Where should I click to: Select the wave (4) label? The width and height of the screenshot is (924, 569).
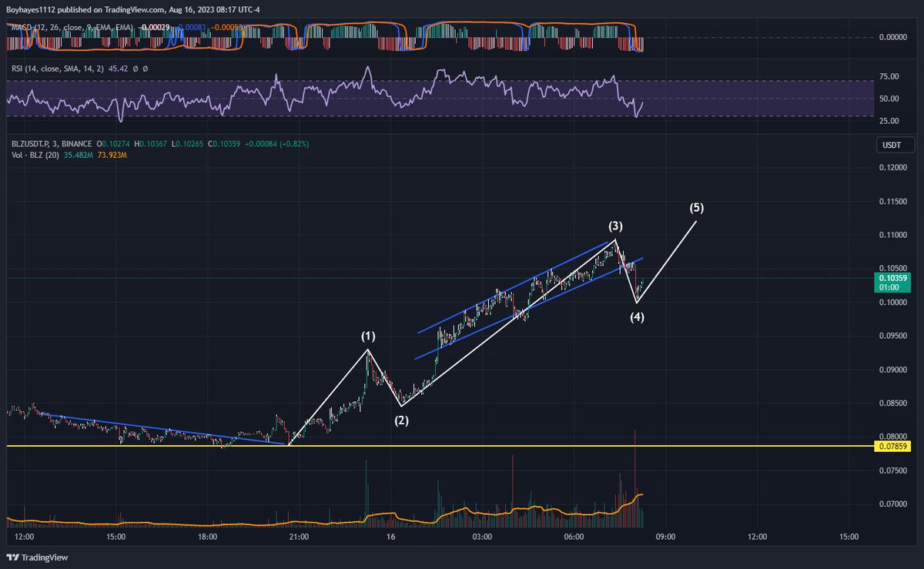pyautogui.click(x=638, y=316)
